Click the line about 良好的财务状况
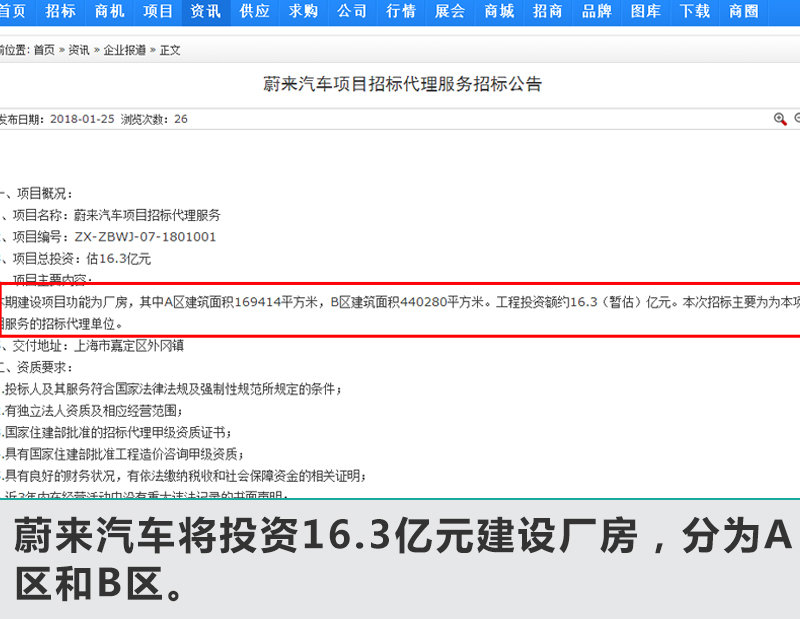Viewport: 800px width, 619px height. (x=183, y=476)
